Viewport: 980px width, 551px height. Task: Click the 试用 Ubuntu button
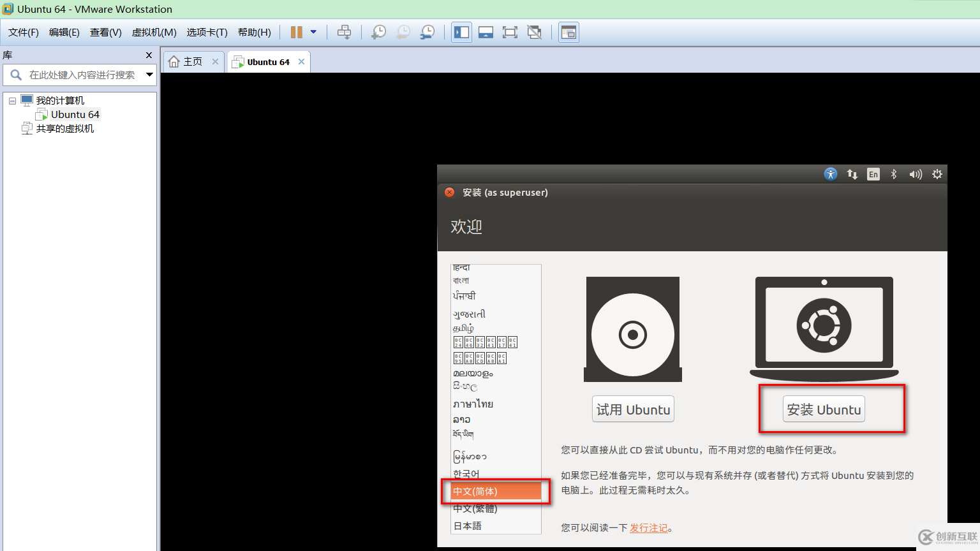pyautogui.click(x=633, y=409)
